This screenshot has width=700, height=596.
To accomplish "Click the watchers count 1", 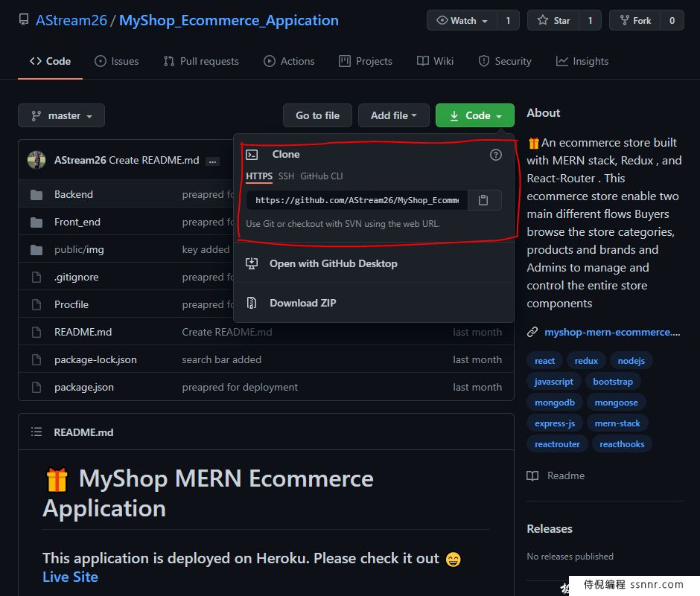I will [x=508, y=21].
